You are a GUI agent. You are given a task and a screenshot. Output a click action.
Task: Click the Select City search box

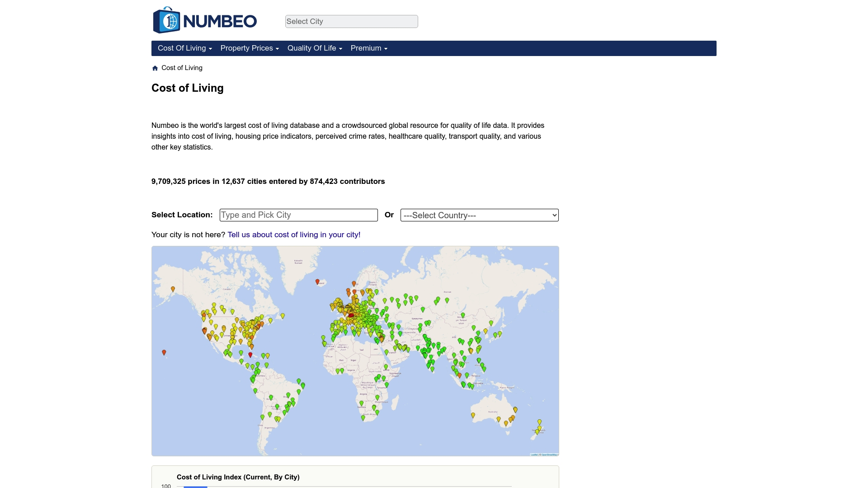pyautogui.click(x=351, y=21)
